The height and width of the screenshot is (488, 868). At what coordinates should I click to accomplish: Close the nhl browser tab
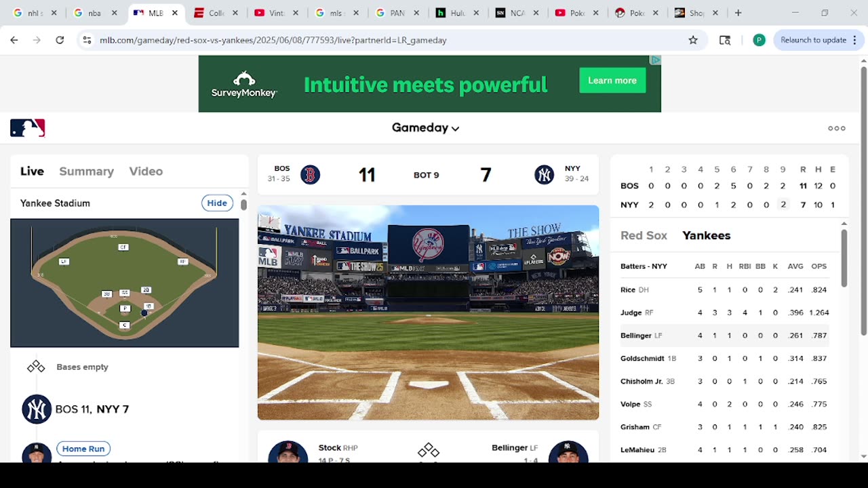54,13
